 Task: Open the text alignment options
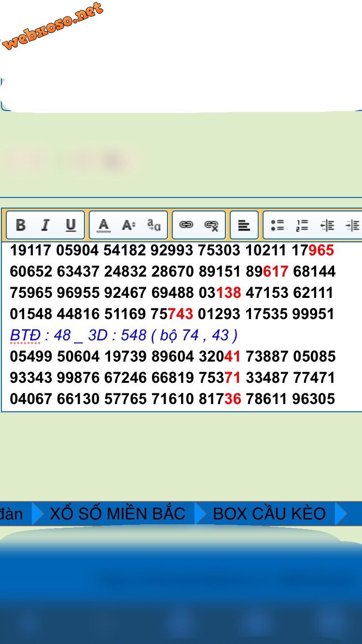coord(244,225)
